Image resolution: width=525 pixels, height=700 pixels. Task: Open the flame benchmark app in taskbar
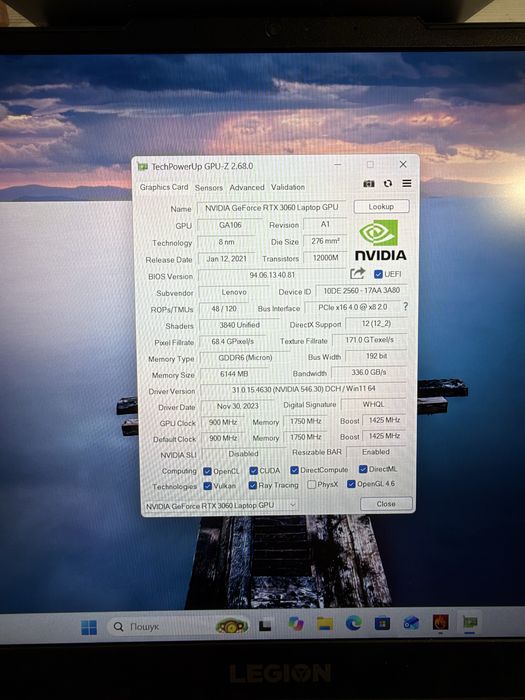point(440,622)
